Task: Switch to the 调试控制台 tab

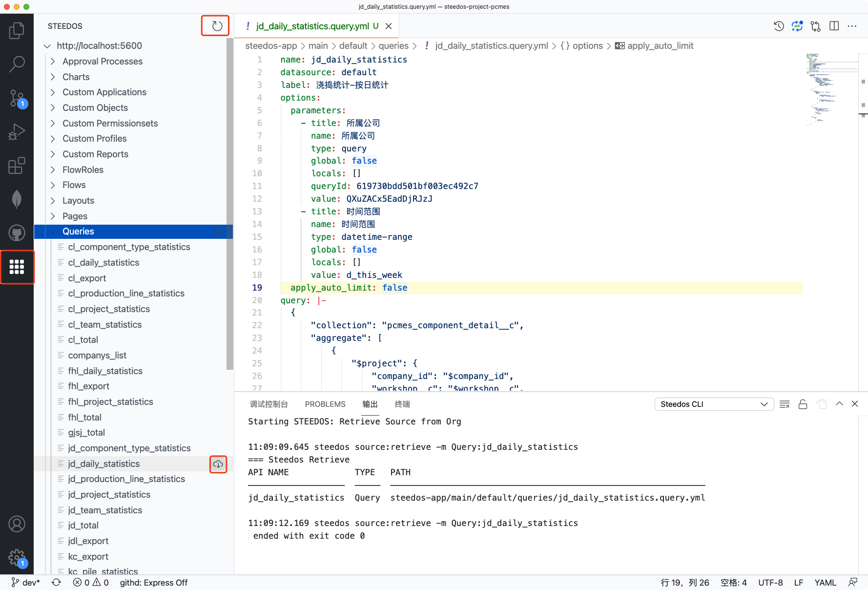Action: coord(269,404)
